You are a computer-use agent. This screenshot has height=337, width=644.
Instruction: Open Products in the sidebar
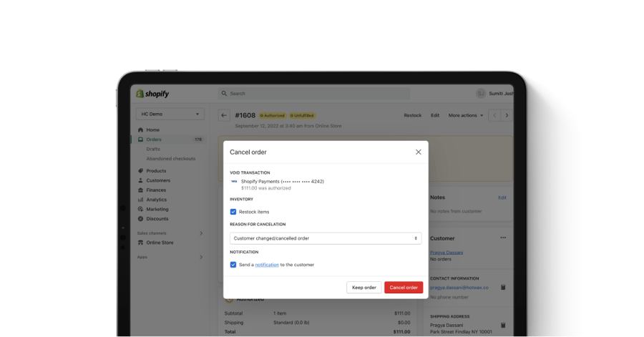coord(156,171)
